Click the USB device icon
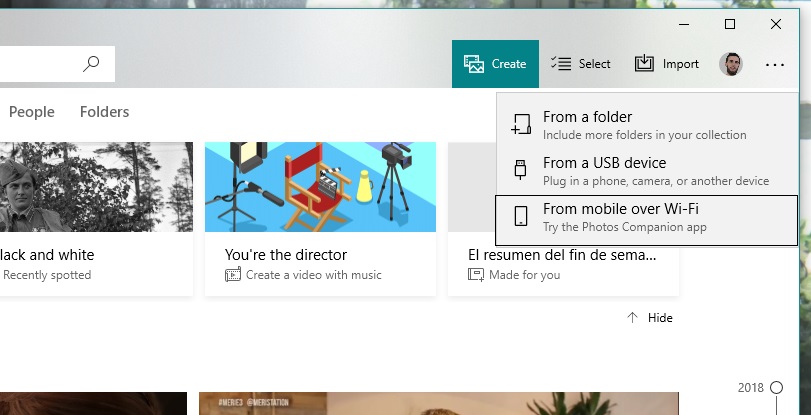 pos(520,171)
